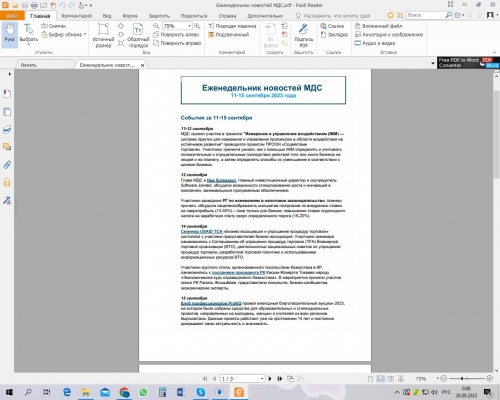Click Повернуть влево rotate left
This screenshot has height=400, width=500.
(176, 34)
